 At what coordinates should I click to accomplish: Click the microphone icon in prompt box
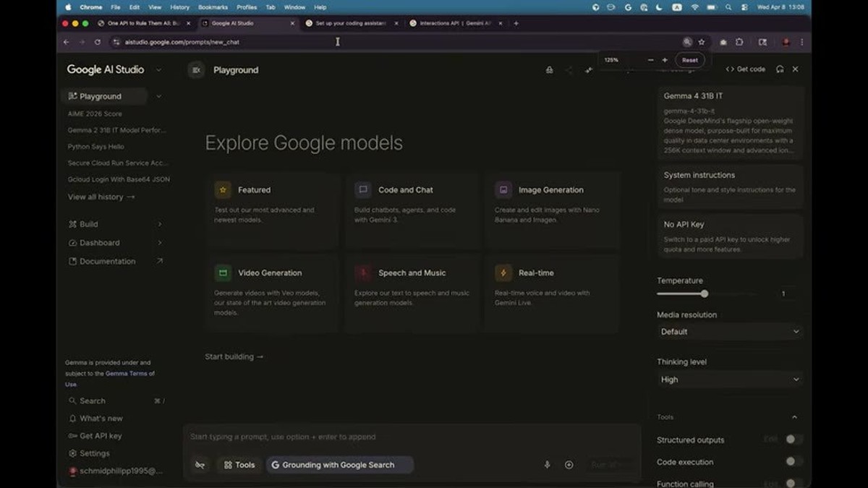(x=547, y=465)
